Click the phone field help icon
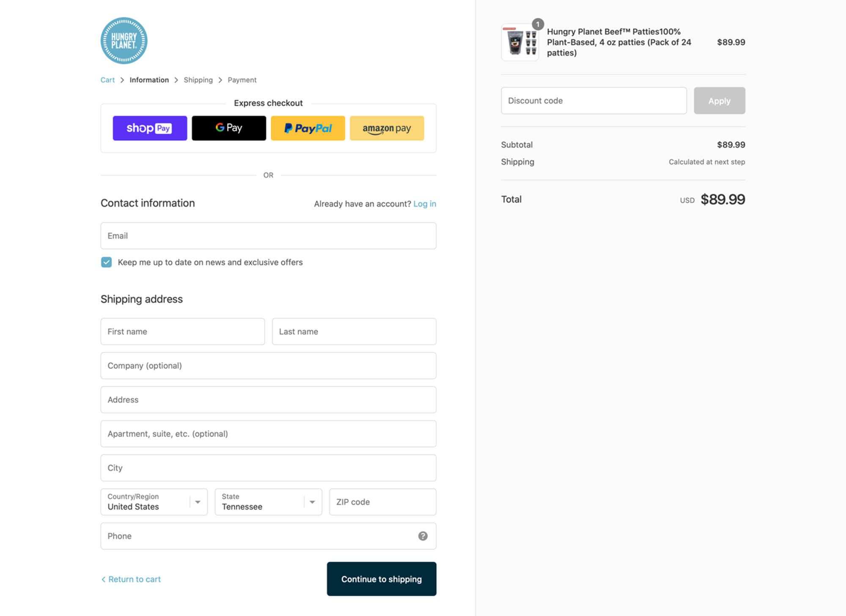846x616 pixels. coord(423,536)
